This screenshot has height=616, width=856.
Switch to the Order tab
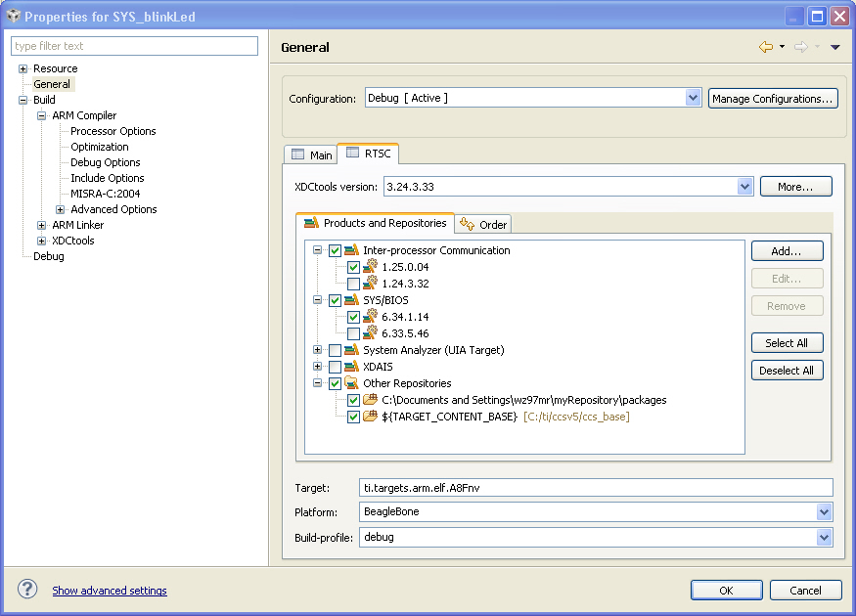[x=483, y=224]
